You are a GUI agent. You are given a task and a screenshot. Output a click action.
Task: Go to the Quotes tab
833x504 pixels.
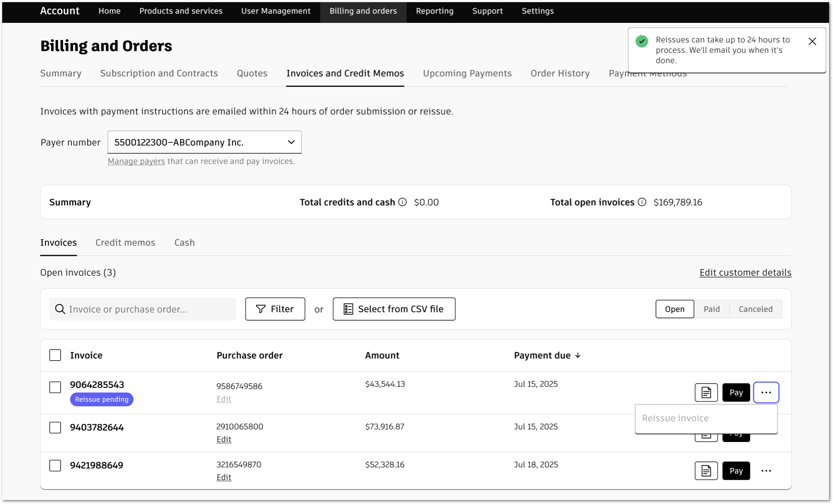pyautogui.click(x=252, y=73)
